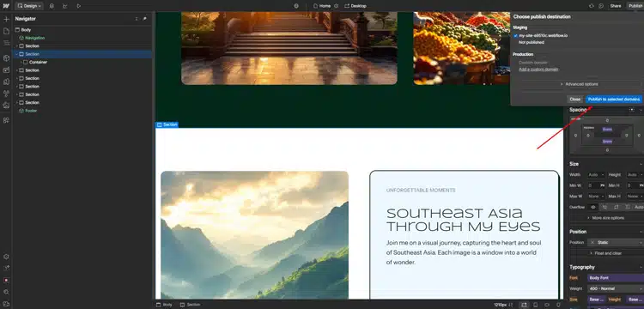Expand Float and clear options
The image size is (644, 309).
[x=606, y=253]
